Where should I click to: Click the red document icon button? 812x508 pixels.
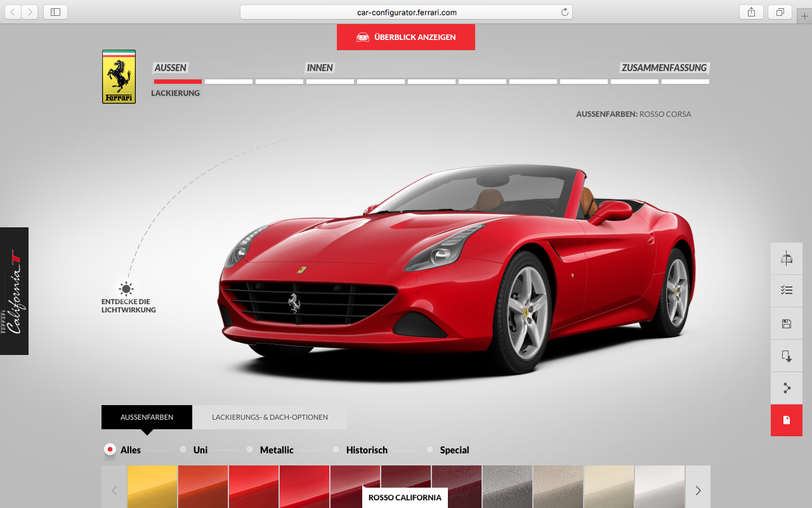787,420
